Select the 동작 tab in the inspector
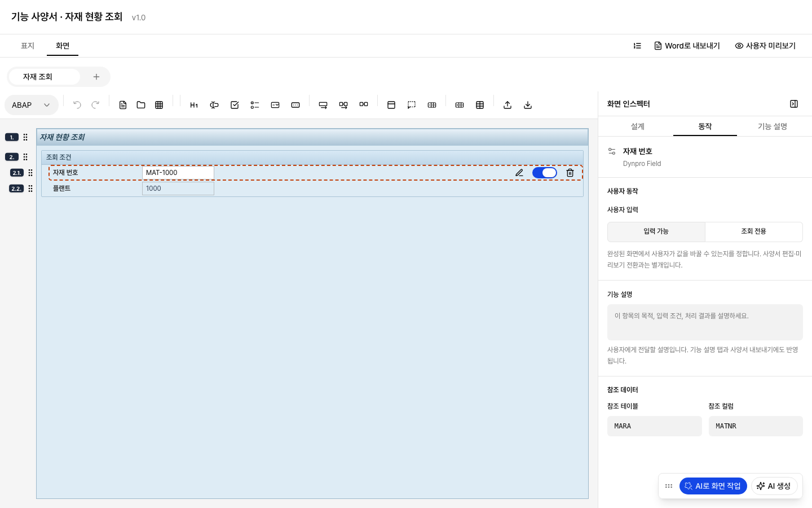This screenshot has height=508, width=812. pyautogui.click(x=705, y=126)
